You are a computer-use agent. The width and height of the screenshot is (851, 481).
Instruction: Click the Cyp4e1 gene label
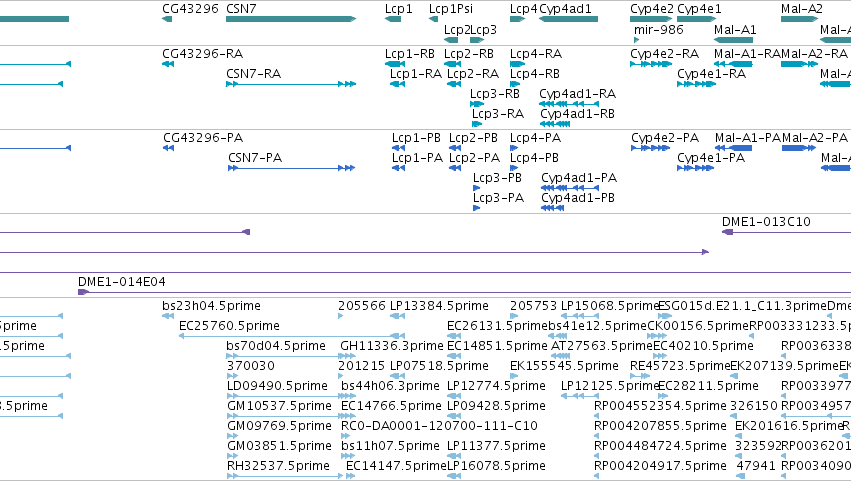699,9
